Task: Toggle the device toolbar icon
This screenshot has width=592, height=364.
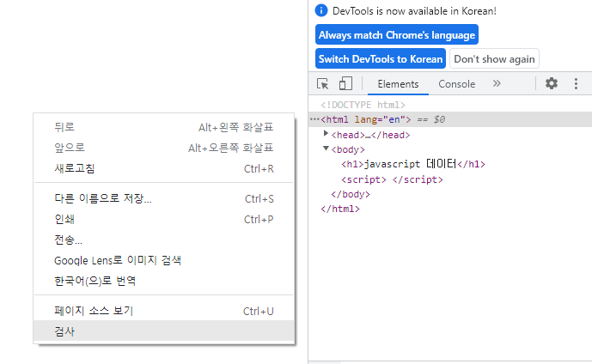Action: 345,84
